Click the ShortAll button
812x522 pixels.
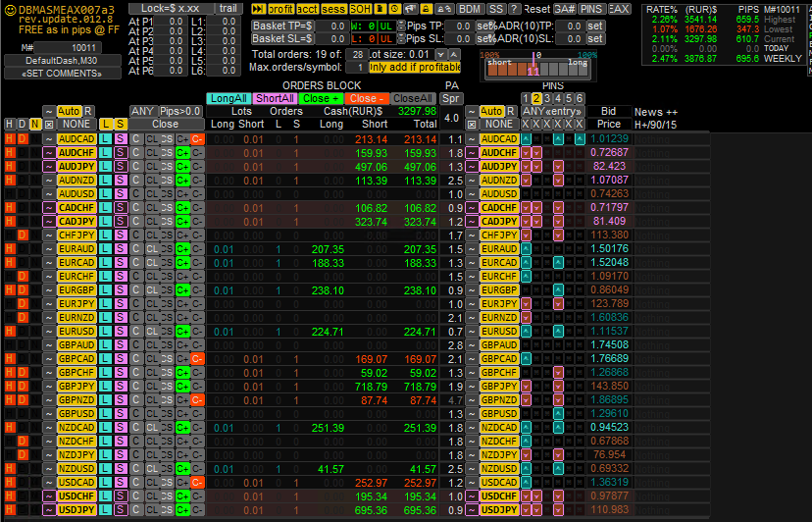(x=275, y=98)
